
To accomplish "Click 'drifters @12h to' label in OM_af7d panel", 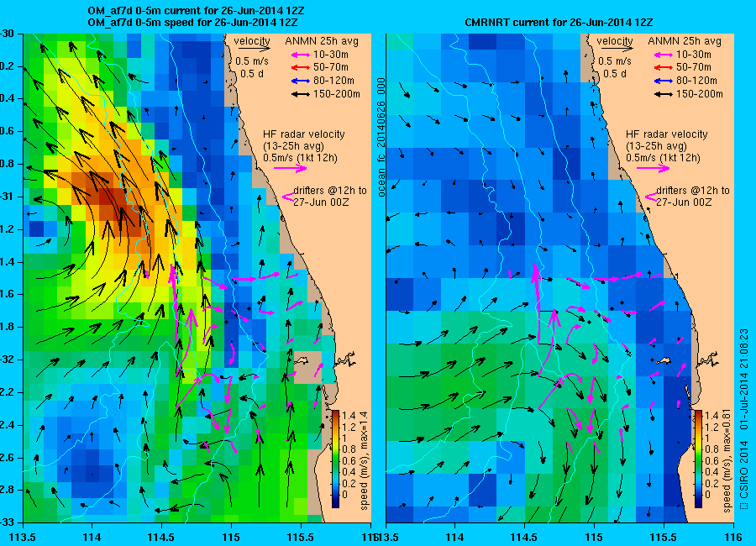I will pos(330,191).
